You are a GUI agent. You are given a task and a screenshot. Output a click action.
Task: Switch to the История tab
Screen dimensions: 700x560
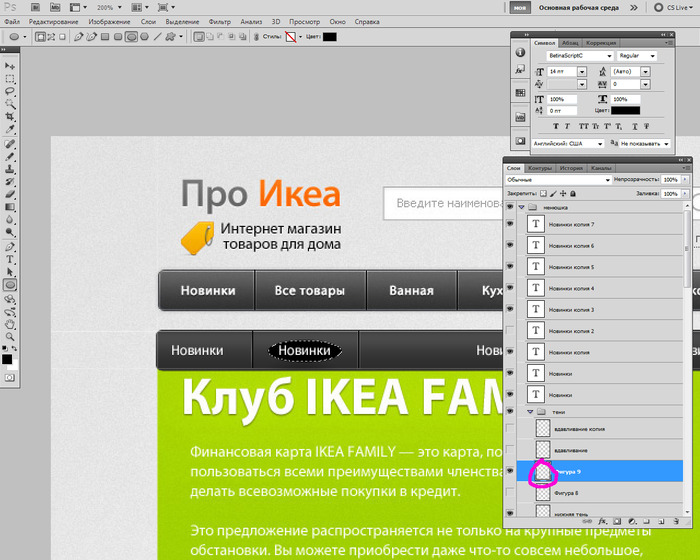(x=571, y=168)
